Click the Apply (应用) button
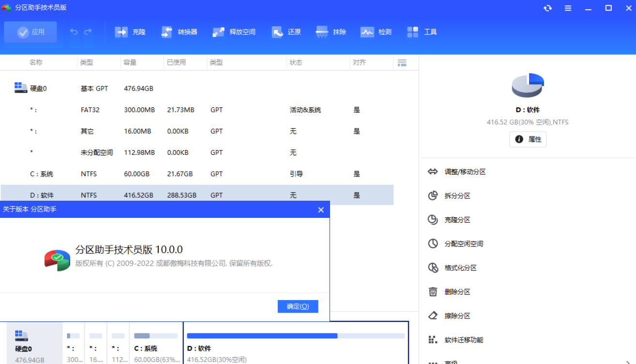 [x=30, y=32]
